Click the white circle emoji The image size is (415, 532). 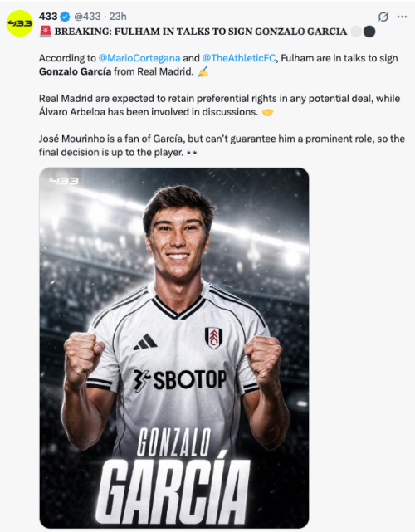click(x=356, y=32)
